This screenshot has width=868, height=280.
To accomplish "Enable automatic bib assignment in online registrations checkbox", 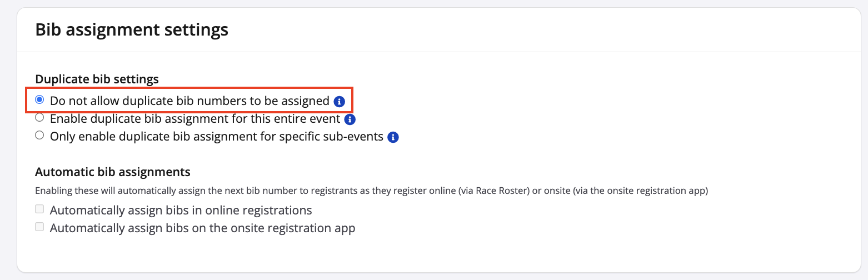I will 39,209.
